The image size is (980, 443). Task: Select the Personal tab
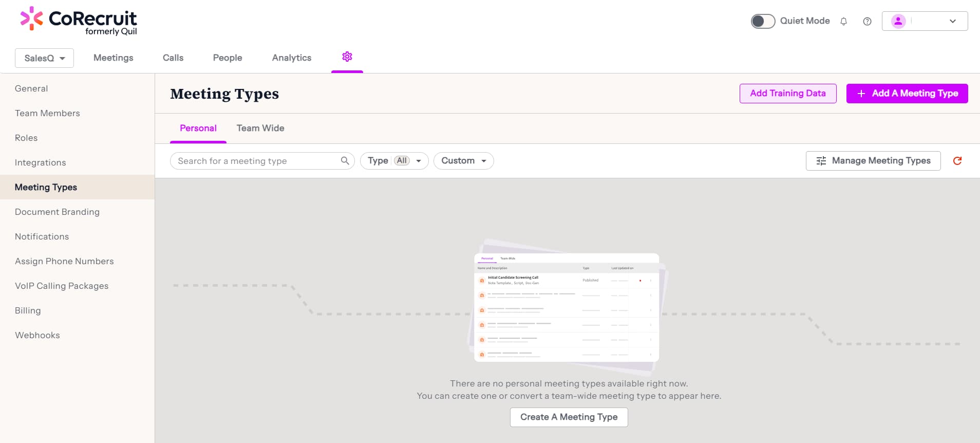pyautogui.click(x=198, y=128)
